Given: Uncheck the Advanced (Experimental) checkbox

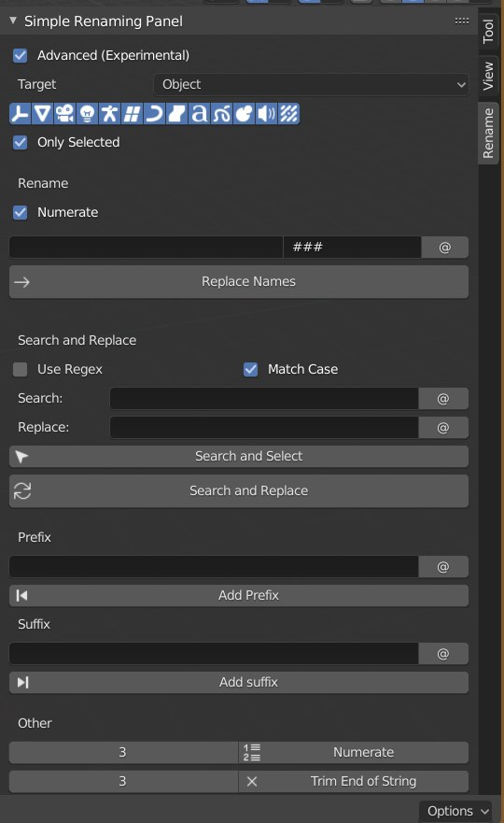Looking at the screenshot, I should [21, 56].
